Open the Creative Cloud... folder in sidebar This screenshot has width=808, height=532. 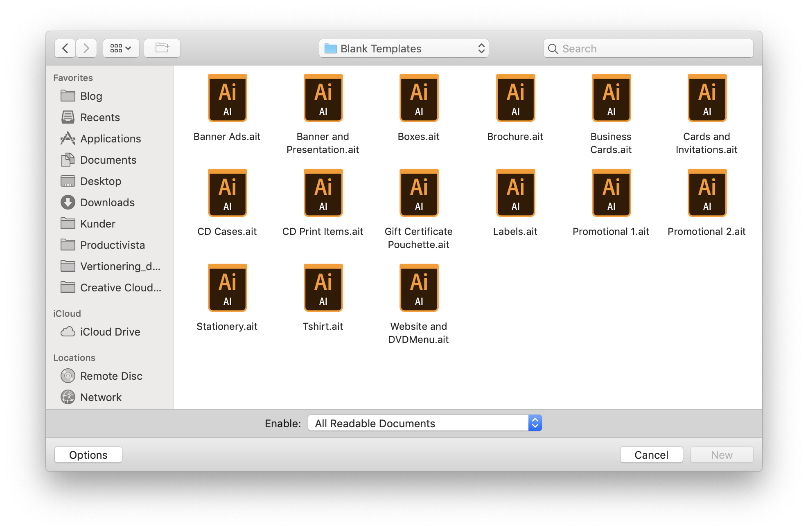pos(110,288)
